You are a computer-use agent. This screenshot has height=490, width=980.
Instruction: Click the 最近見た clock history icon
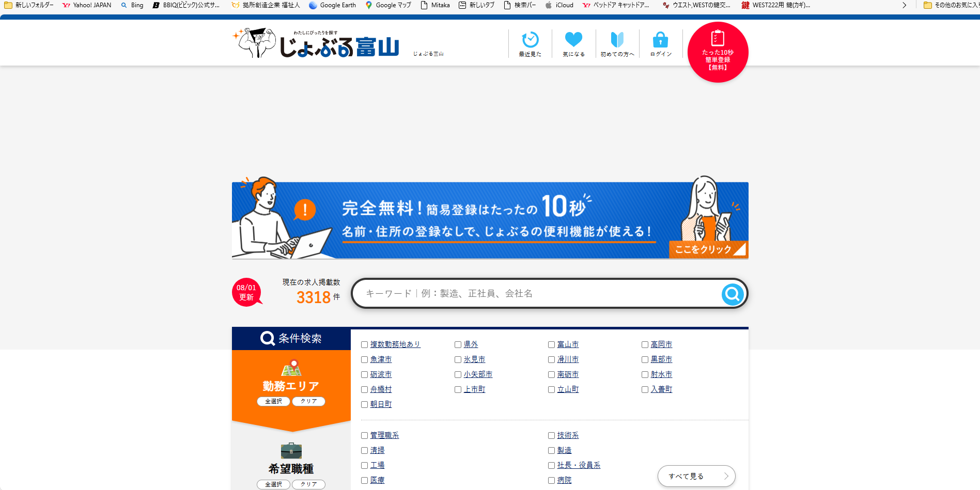click(530, 40)
